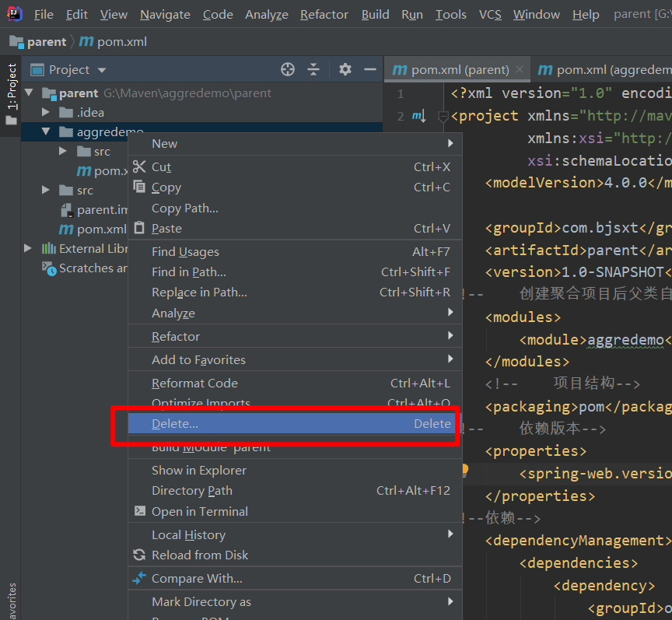Click the Compare With arrows icon

139,578
